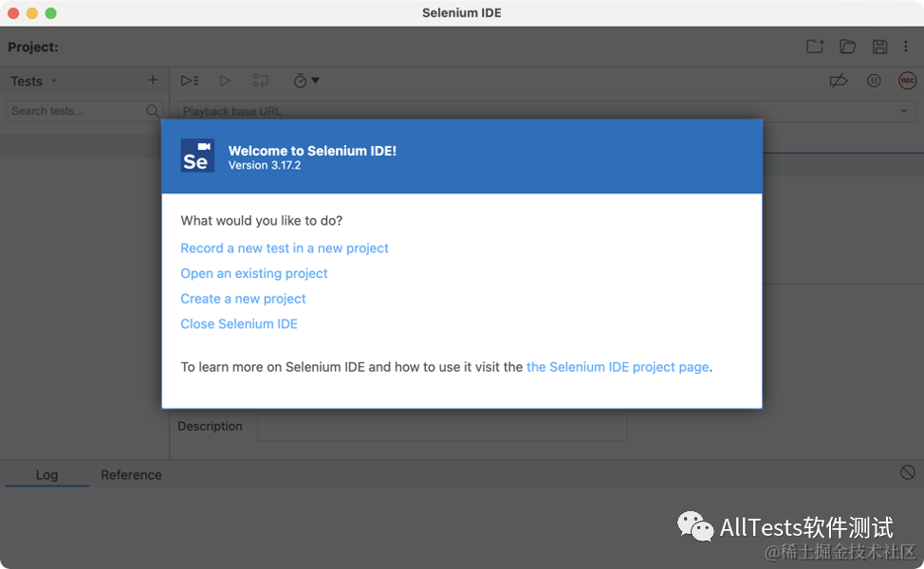Screen dimensions: 924x569
Task: Click the yellow minimize window button
Action: coord(32,13)
